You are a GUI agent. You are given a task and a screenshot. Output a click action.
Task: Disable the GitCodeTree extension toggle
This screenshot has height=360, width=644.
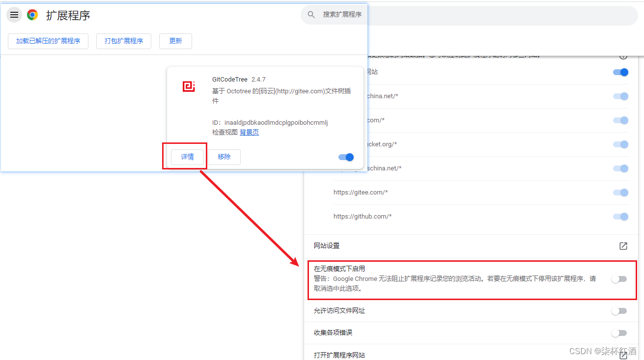pyautogui.click(x=346, y=157)
